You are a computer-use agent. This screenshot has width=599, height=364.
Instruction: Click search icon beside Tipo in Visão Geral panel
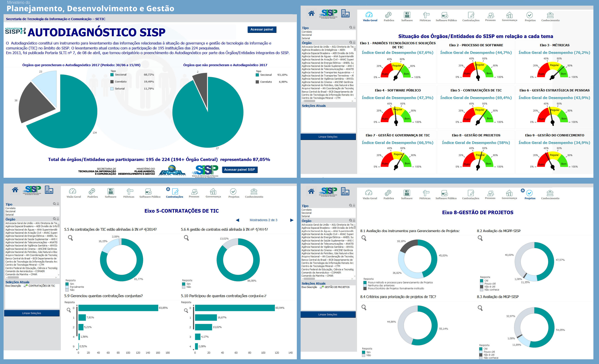pos(351,28)
